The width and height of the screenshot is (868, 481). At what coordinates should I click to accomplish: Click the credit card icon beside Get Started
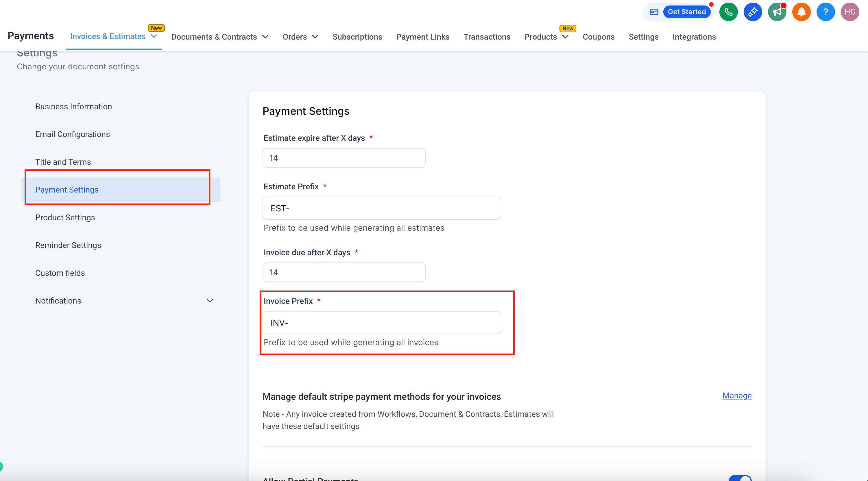coord(654,12)
